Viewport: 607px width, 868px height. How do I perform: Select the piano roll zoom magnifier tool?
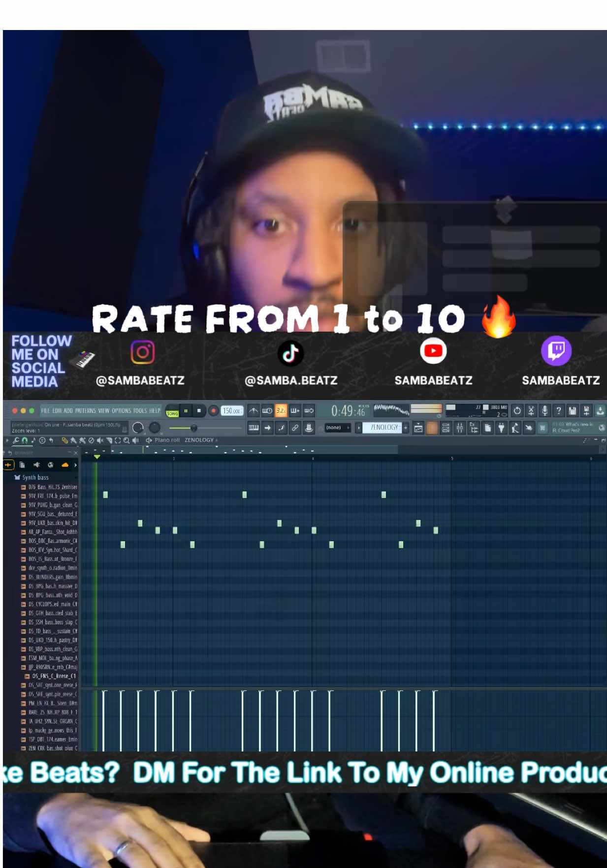tap(127, 440)
